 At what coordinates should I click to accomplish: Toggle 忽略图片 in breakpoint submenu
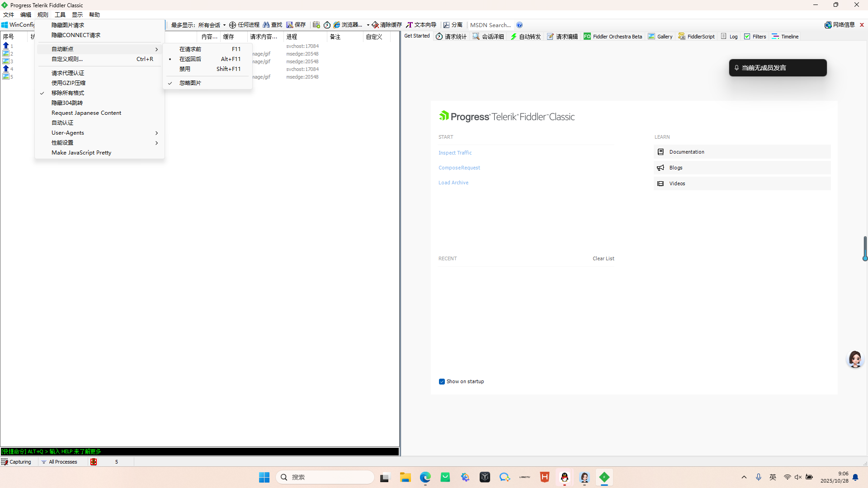click(190, 83)
